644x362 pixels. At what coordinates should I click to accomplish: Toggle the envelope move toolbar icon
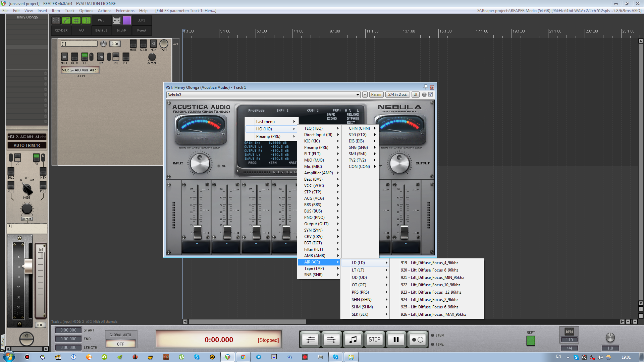coord(66,20)
